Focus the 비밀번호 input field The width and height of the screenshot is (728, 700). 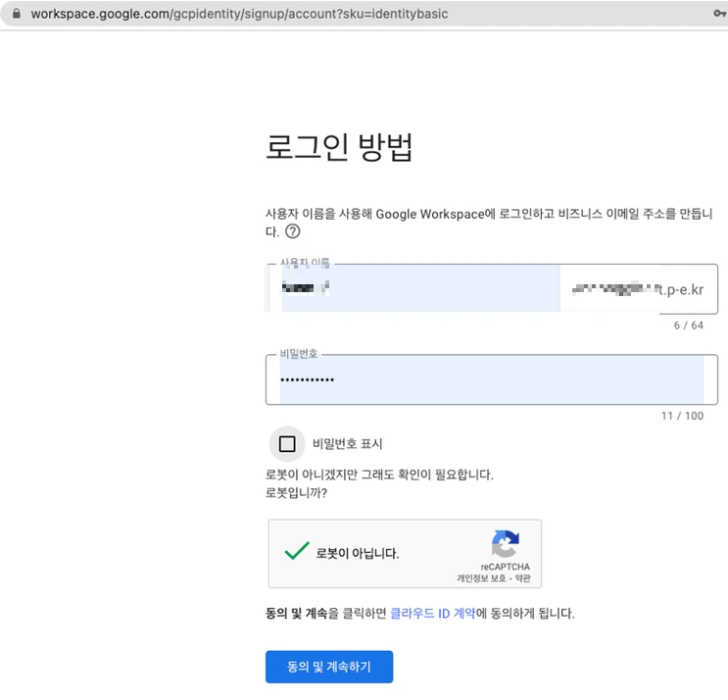pyautogui.click(x=492, y=379)
